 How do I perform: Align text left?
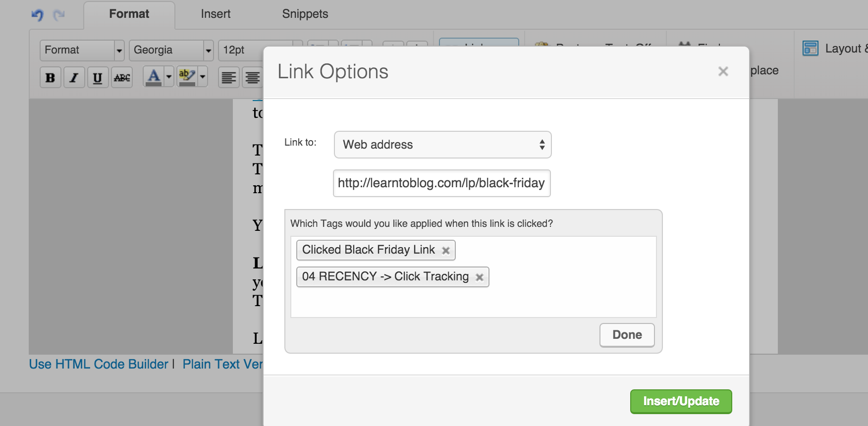pos(228,77)
